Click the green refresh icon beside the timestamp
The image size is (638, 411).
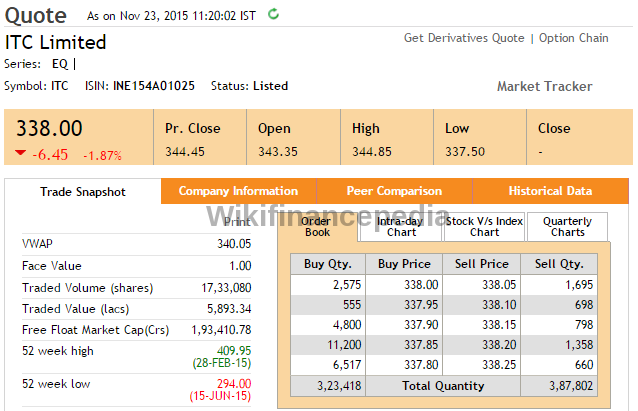tap(273, 14)
